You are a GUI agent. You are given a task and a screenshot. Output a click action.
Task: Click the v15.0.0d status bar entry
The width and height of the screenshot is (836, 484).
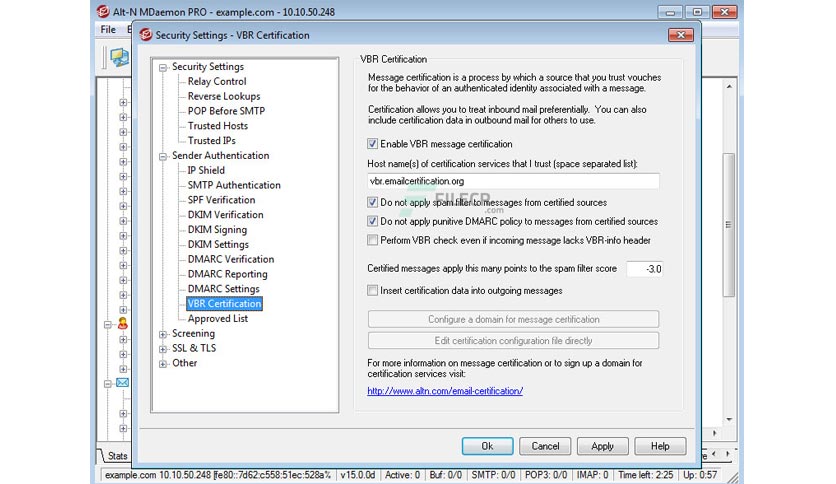(x=358, y=475)
